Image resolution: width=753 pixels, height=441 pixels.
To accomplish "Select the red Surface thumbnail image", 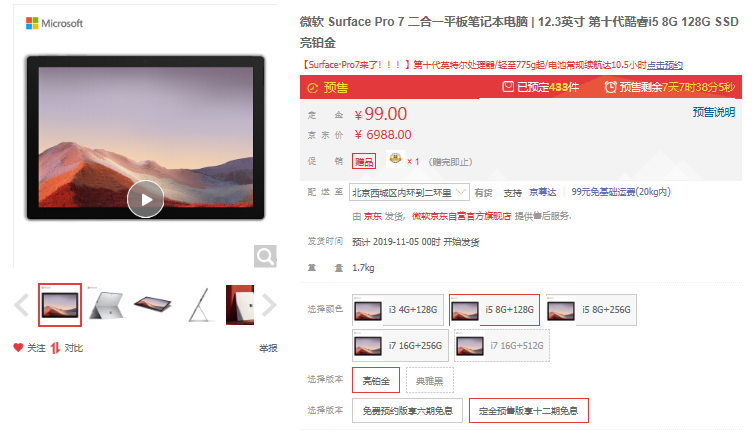I will point(240,305).
